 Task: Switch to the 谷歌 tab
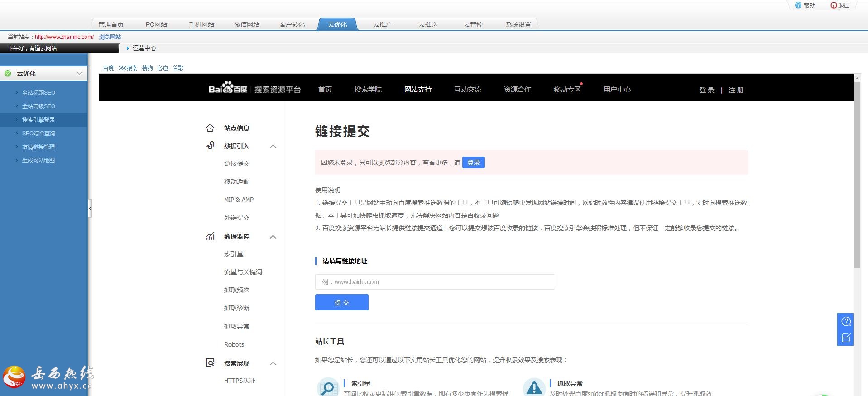coord(178,68)
